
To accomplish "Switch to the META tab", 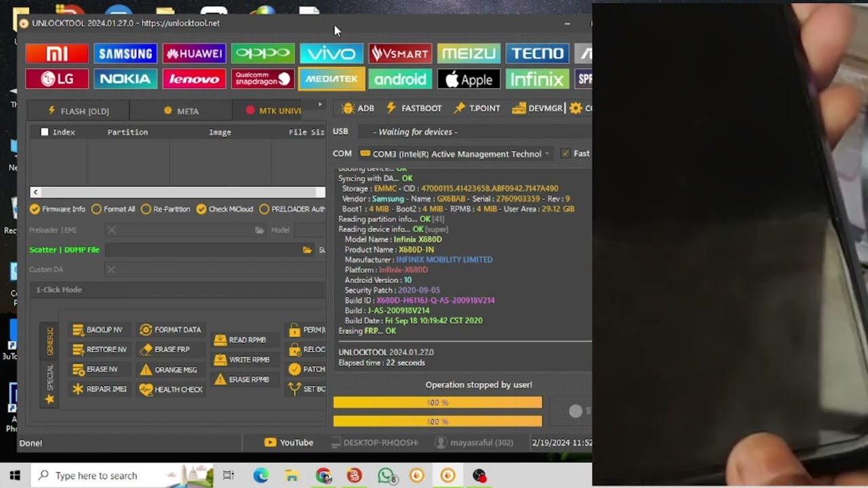I will coord(180,110).
